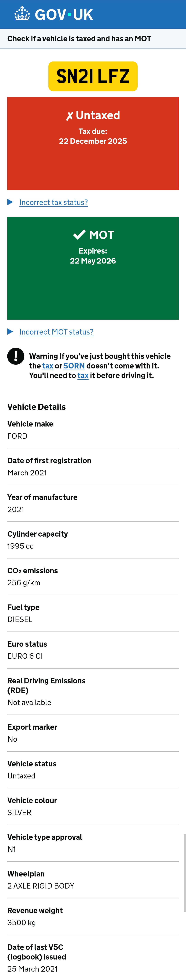This screenshot has width=186, height=980.
Task: Click the MOT expiry date 22 May 2026
Action: 93,261
